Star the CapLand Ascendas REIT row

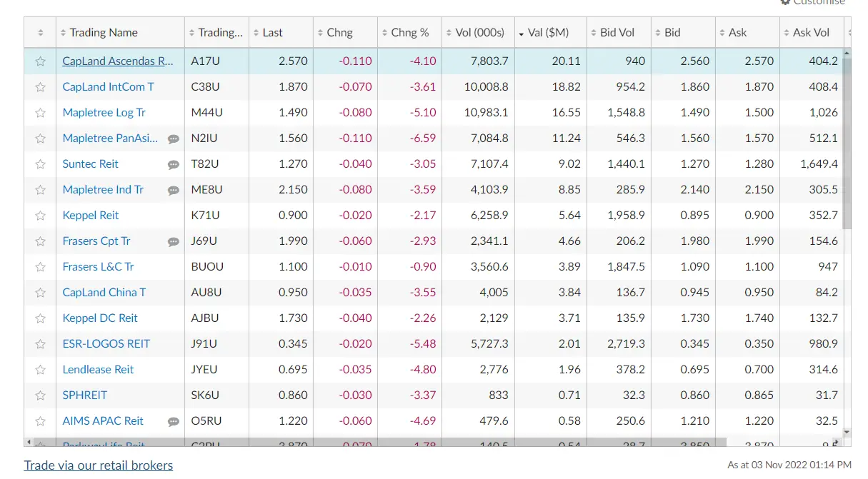click(40, 61)
